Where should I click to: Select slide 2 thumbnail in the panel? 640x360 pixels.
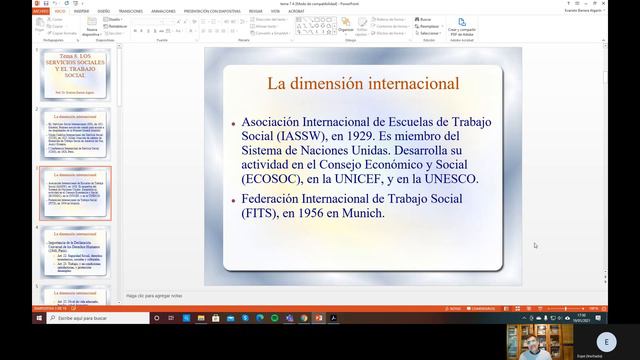[75, 133]
